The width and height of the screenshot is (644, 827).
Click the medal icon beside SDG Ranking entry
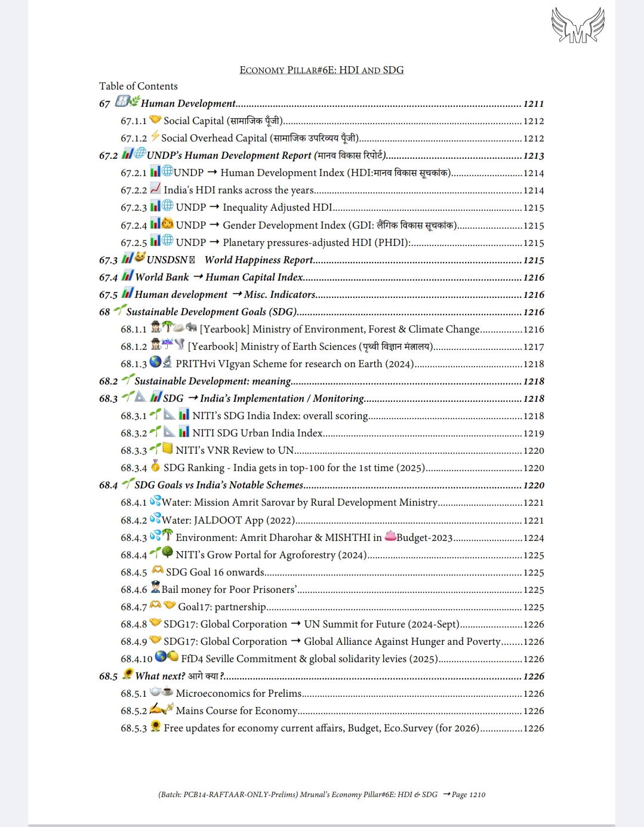(156, 468)
